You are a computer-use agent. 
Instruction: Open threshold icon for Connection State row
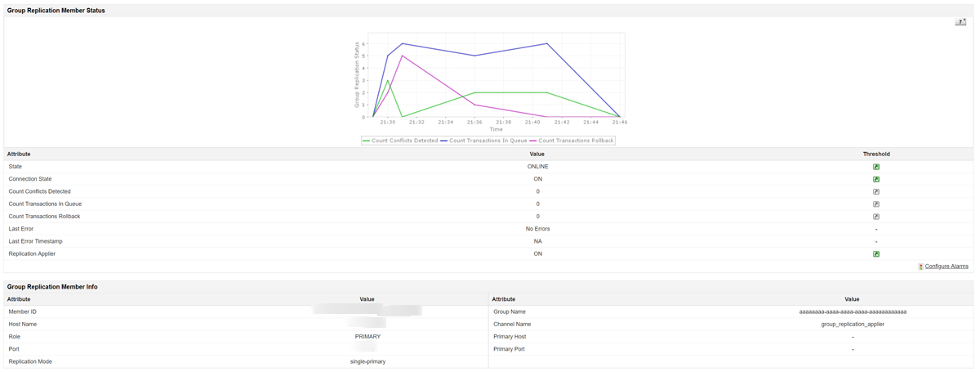click(x=876, y=179)
